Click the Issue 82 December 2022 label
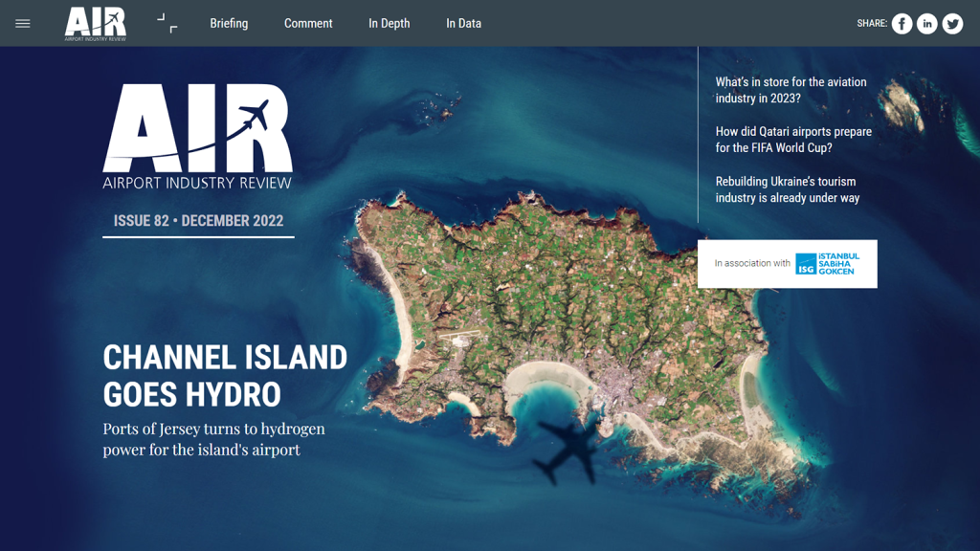Screen dimensions: 980x551 pyautogui.click(x=198, y=221)
